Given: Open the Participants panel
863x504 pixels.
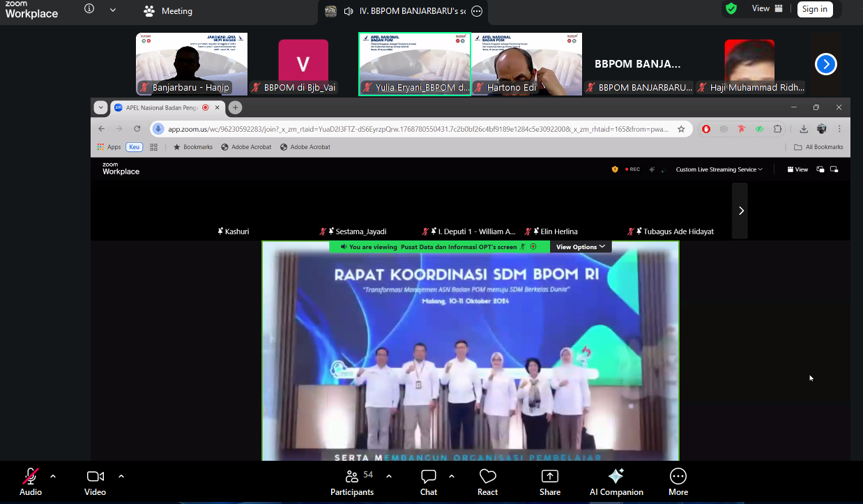Looking at the screenshot, I should 352,482.
